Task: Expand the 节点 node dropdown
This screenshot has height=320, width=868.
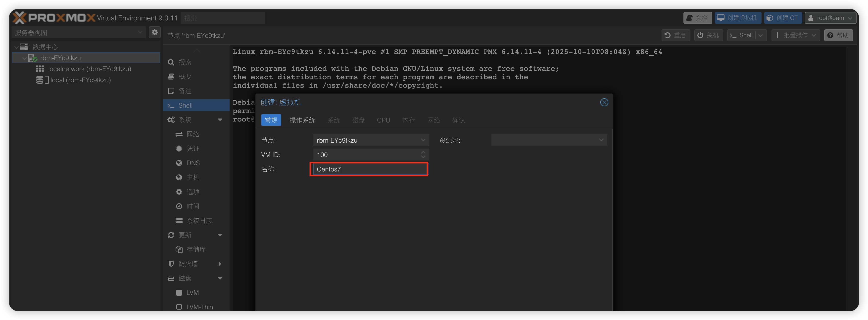Action: pyautogui.click(x=423, y=140)
